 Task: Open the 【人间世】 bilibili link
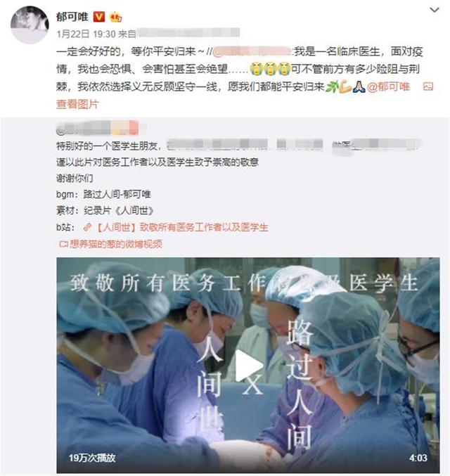181,227
